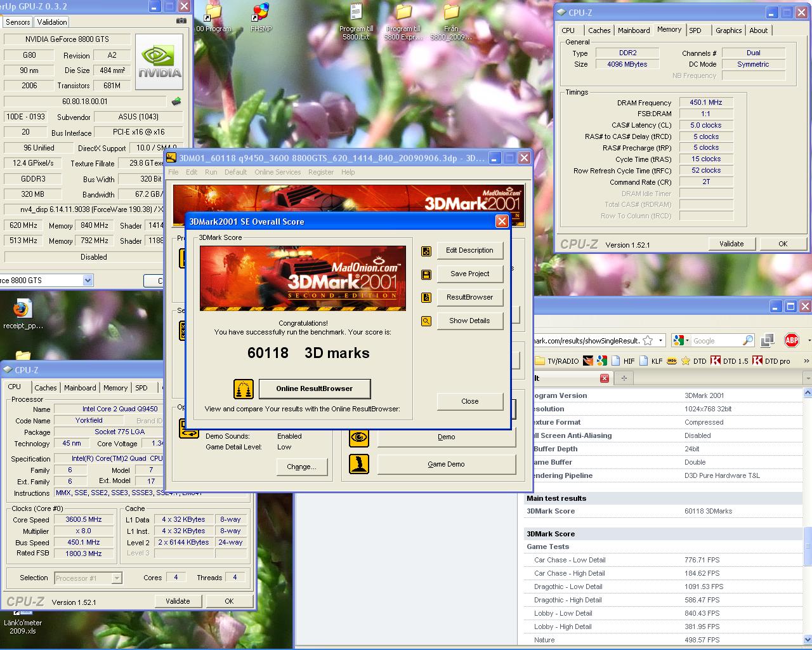Click the ResultBrowser icon in score dialog
This screenshot has width=812, height=650.
coord(426,298)
